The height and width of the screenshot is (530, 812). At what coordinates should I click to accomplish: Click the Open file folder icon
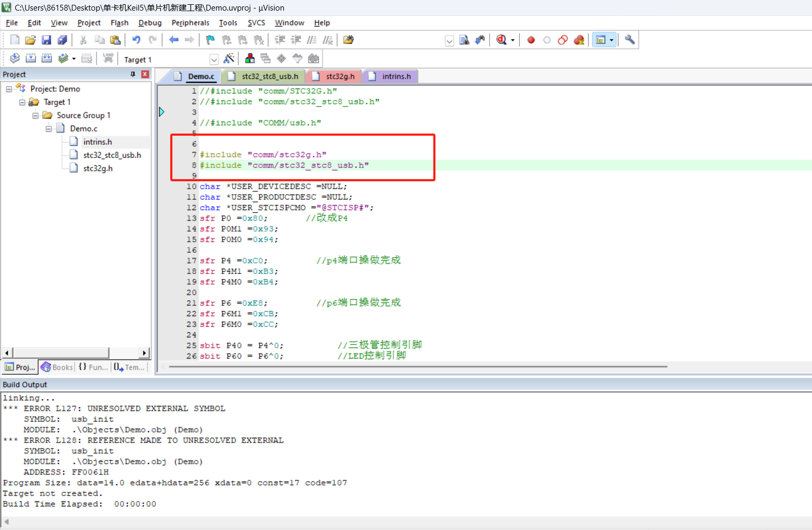click(31, 40)
